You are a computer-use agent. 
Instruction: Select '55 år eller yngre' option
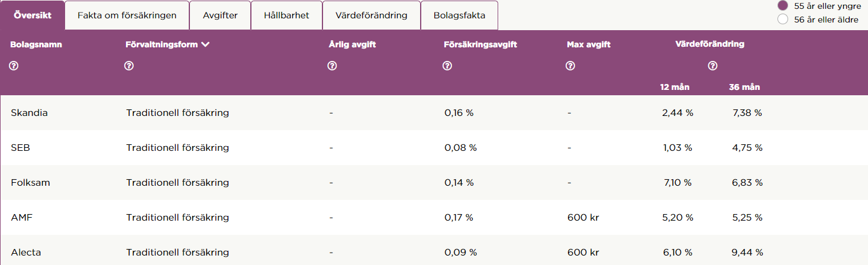point(783,6)
